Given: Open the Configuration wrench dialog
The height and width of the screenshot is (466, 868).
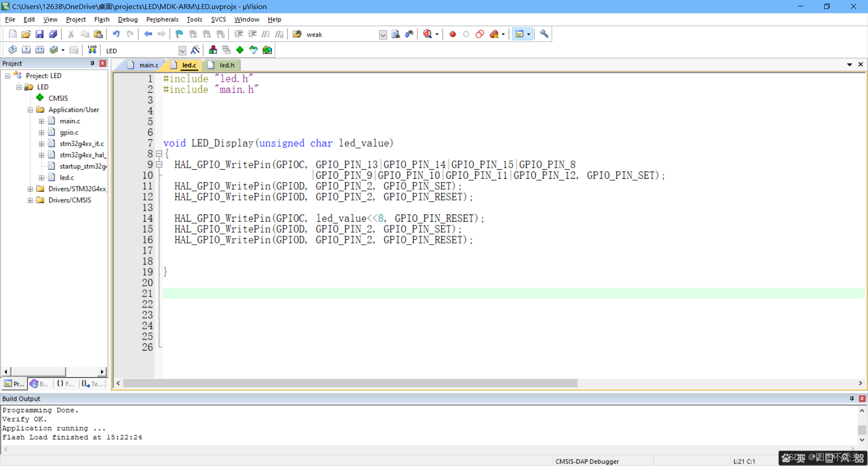Looking at the screenshot, I should (543, 34).
